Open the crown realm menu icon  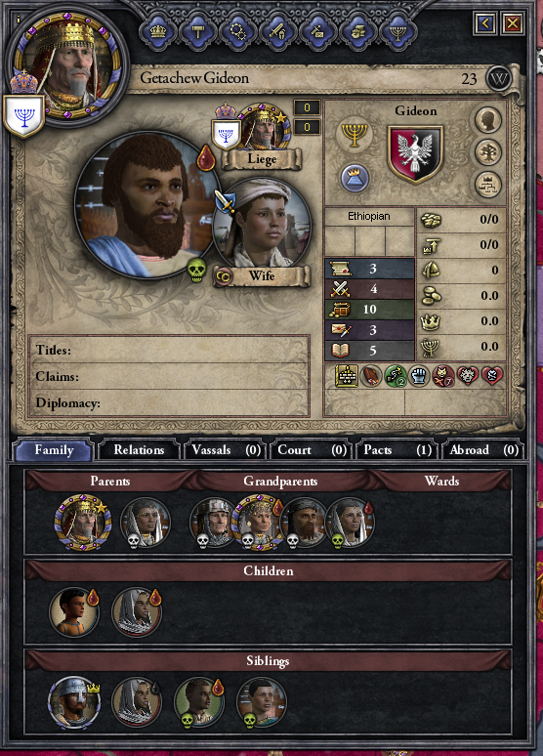tap(157, 32)
